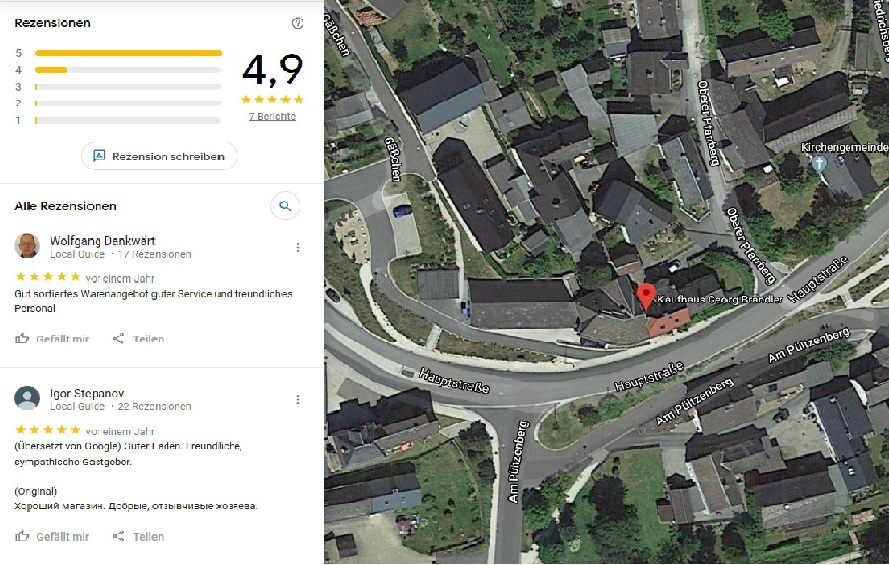Open Igor Stepanov review three-dot menu
The image size is (889, 565).
pyautogui.click(x=298, y=400)
